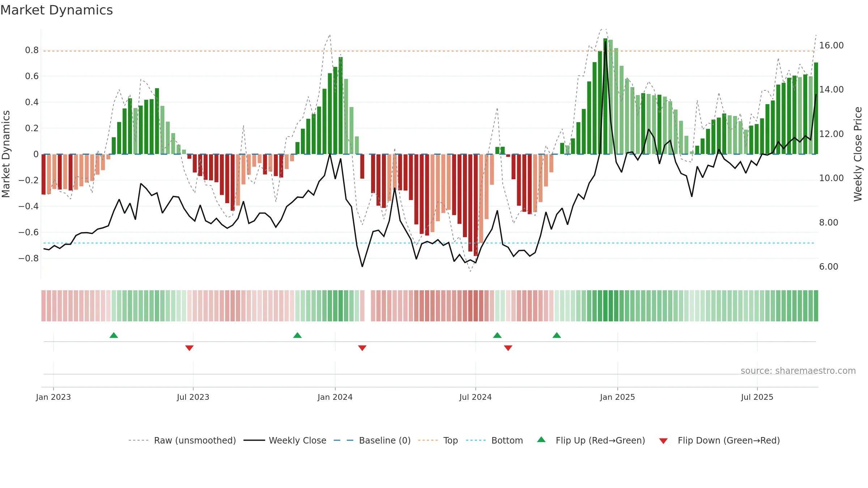Click the 12.00 price tick label

point(831,134)
